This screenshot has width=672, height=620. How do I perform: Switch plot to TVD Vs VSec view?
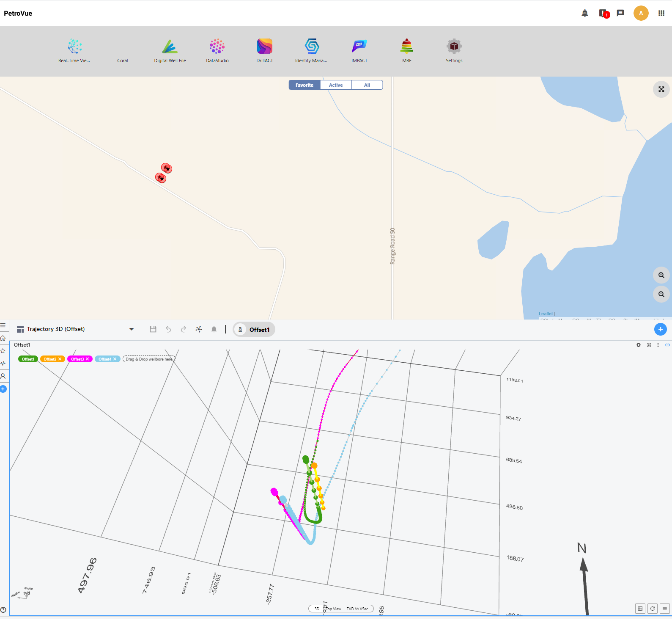click(357, 609)
